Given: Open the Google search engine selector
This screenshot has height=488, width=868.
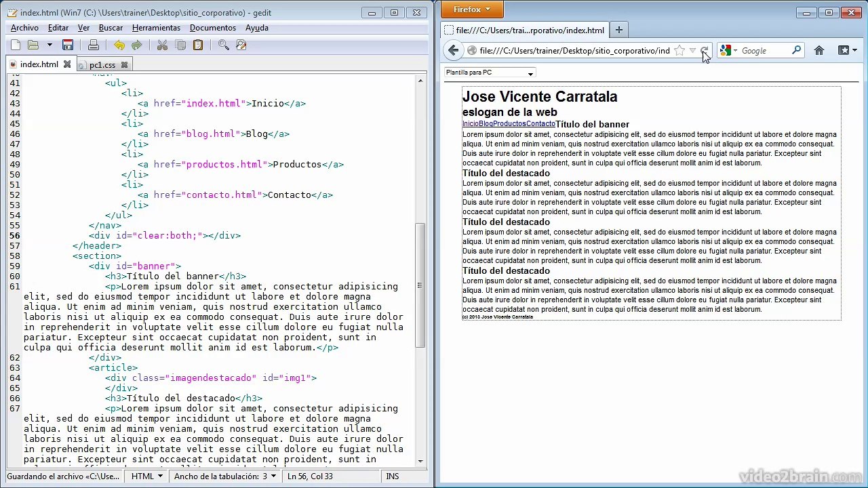Looking at the screenshot, I should pos(728,51).
